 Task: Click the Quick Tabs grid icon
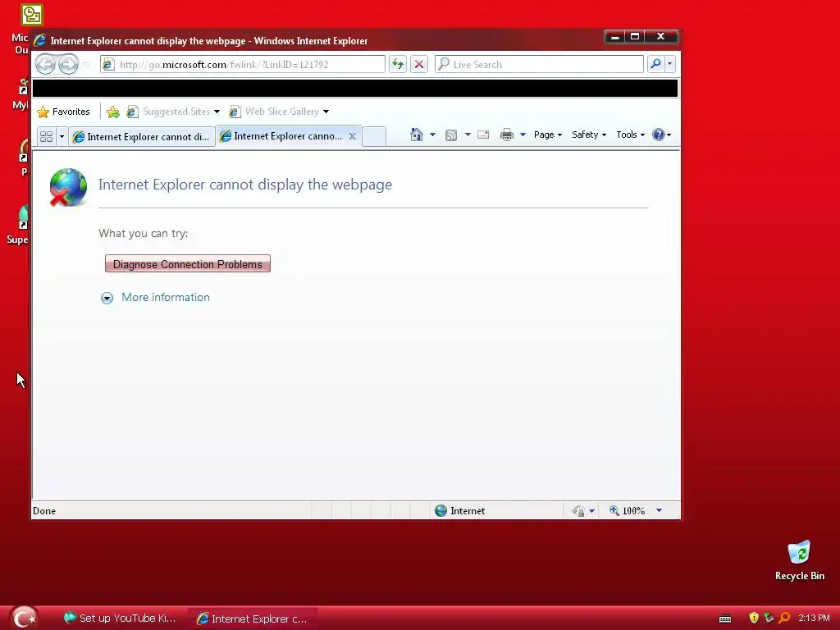(47, 137)
